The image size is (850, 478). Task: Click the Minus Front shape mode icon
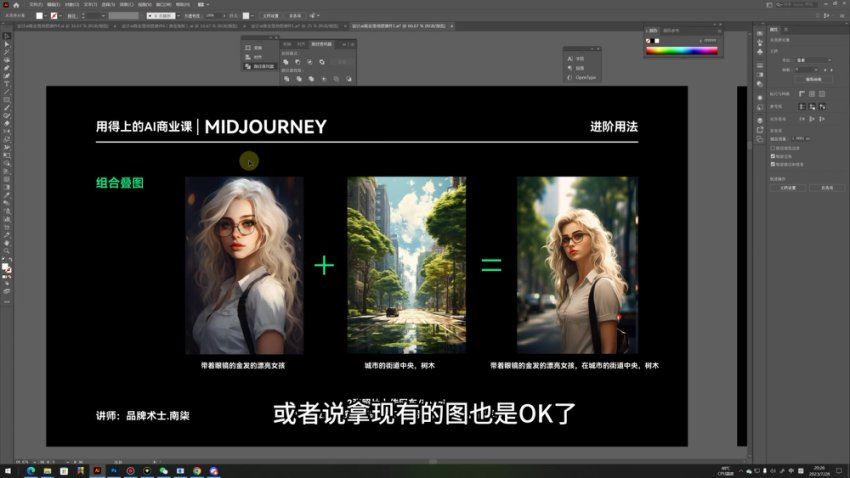coord(298,62)
